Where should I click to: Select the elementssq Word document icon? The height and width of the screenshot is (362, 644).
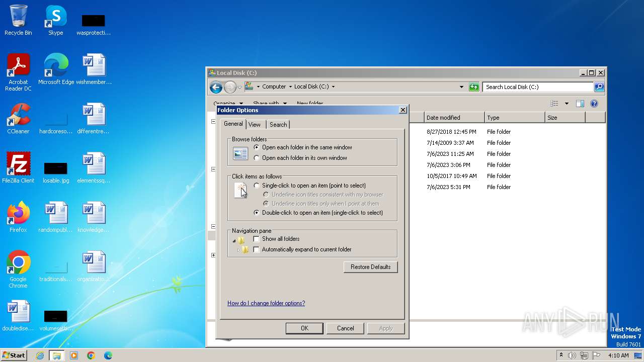pos(94,168)
